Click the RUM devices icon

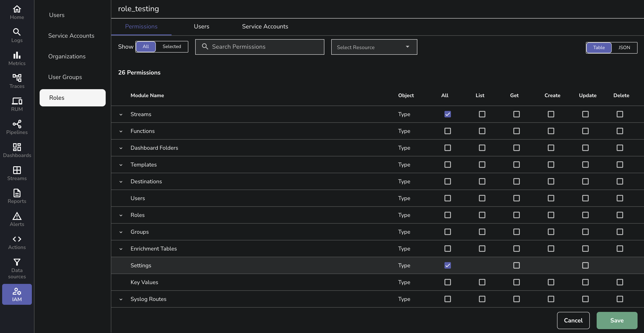click(17, 101)
